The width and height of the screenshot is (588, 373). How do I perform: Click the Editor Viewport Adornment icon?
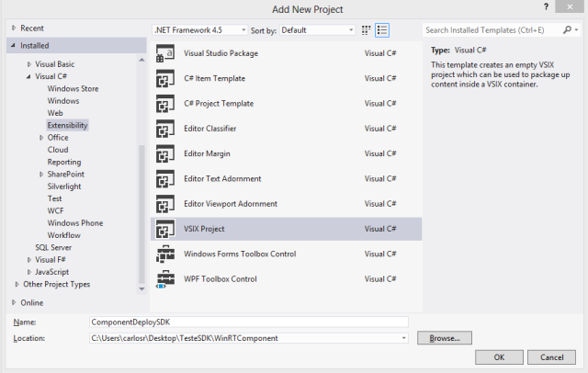pos(165,204)
